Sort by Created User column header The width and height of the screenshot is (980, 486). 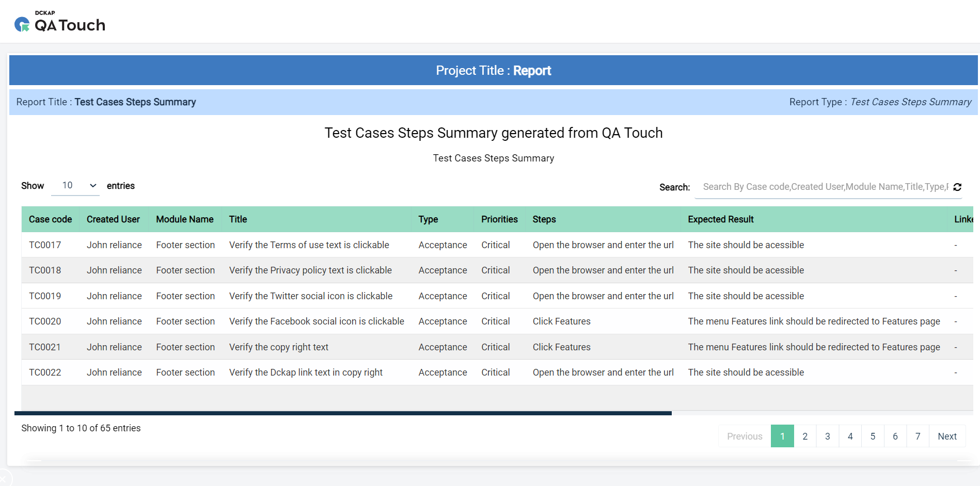[x=113, y=219]
